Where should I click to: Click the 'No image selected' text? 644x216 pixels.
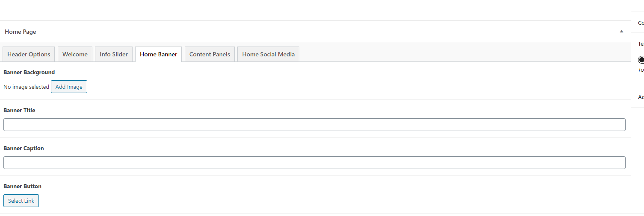click(x=26, y=87)
